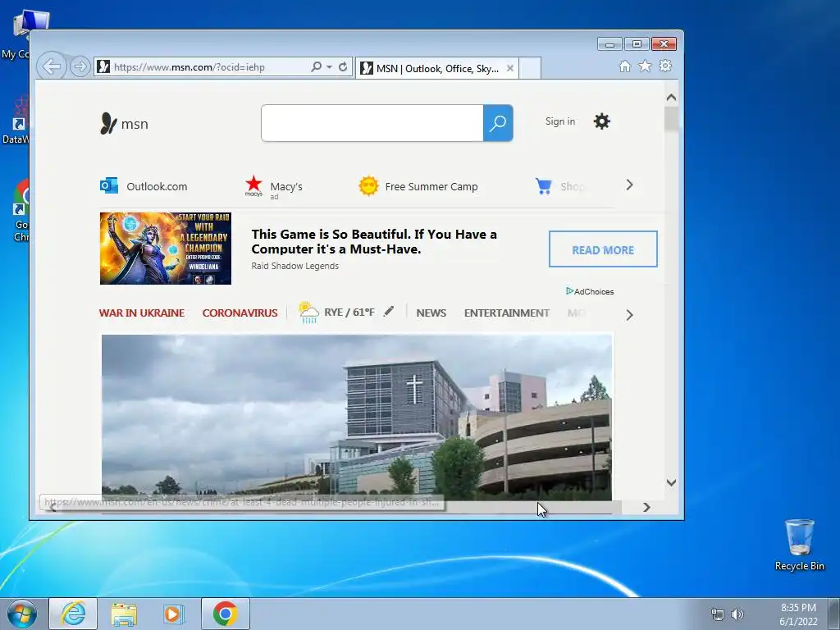The image size is (840, 630).
Task: Open the Macy's ad link
Action: point(286,186)
